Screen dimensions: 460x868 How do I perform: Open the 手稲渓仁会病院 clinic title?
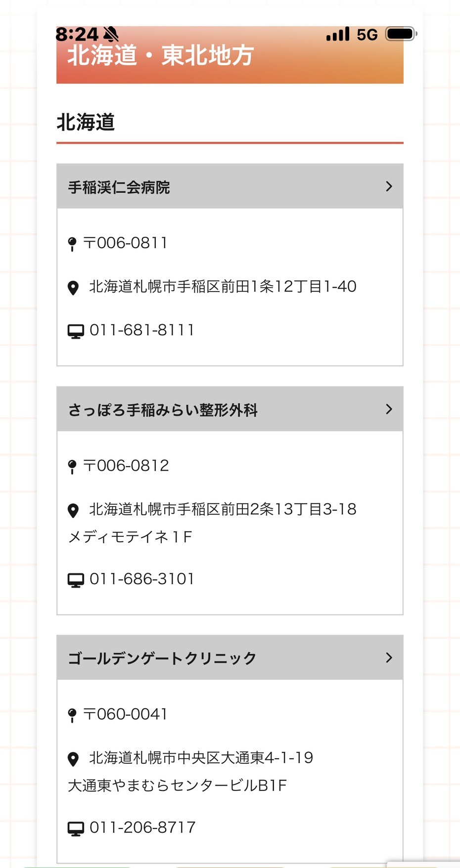119,187
